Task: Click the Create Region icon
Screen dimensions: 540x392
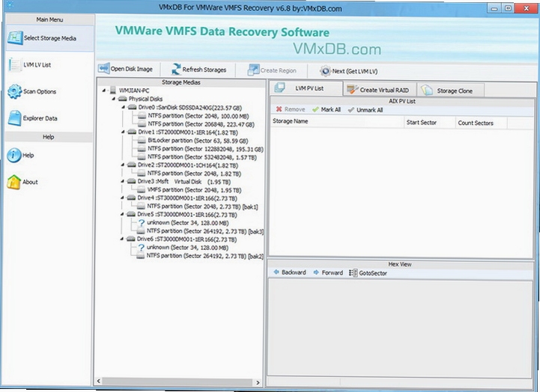Action: tap(253, 70)
